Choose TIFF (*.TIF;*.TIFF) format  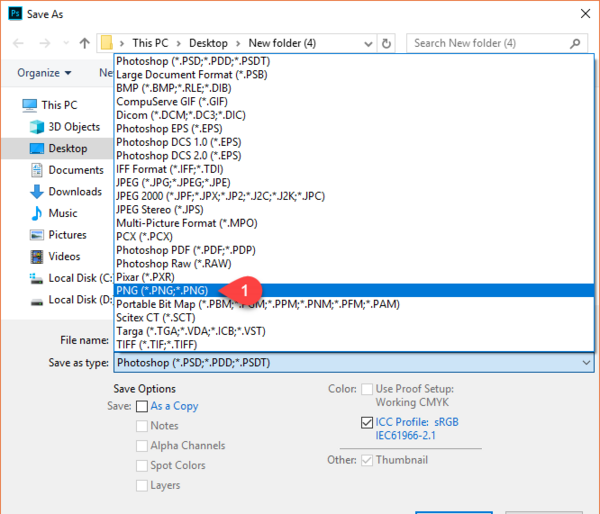point(354,344)
